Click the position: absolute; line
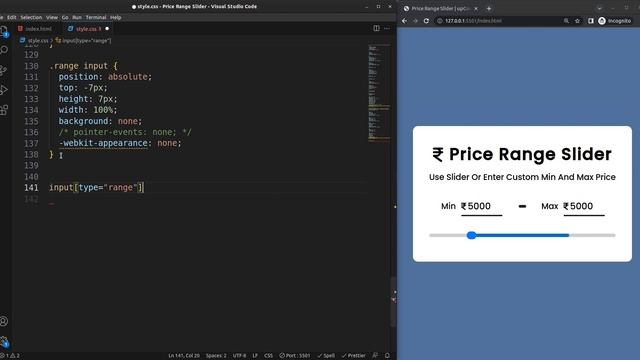The image size is (640, 360). (x=105, y=77)
